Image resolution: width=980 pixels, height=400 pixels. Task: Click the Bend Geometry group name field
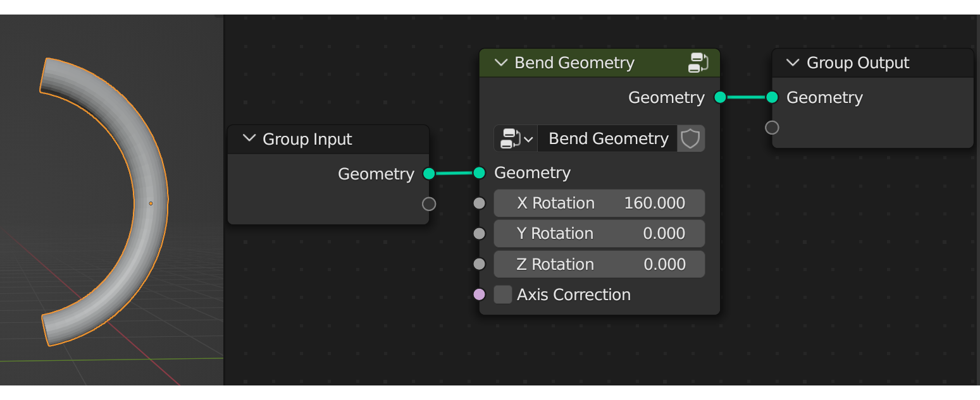coord(607,138)
